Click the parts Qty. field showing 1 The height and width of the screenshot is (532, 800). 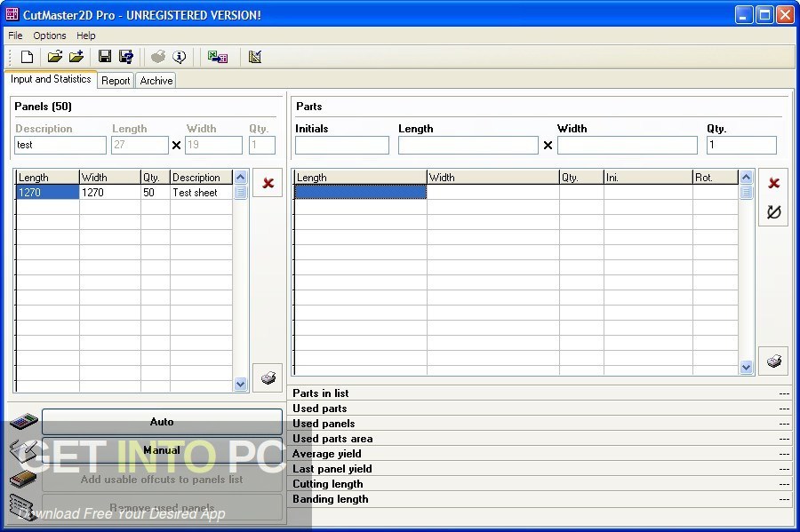click(741, 145)
